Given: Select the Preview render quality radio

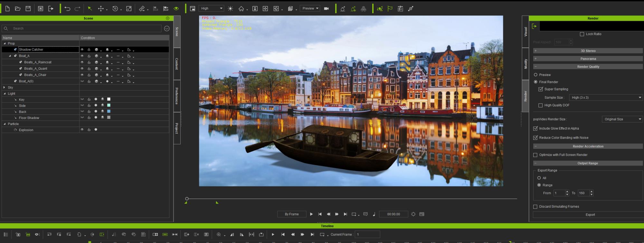Looking at the screenshot, I should [x=535, y=75].
